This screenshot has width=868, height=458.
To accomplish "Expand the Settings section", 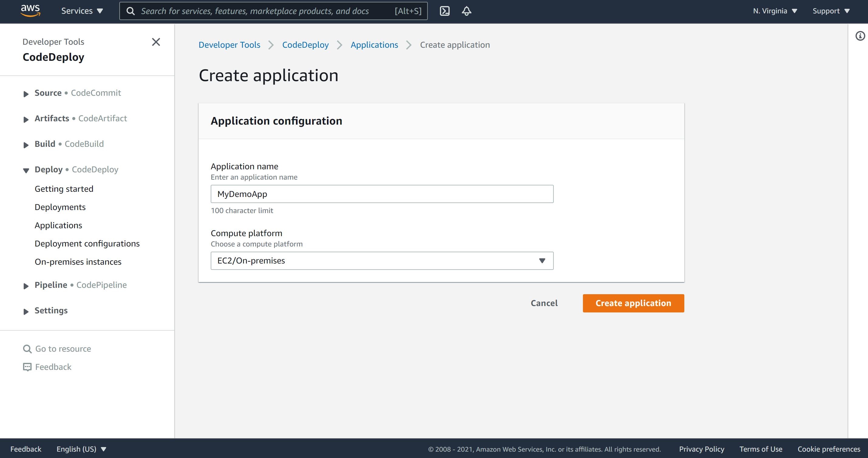I will 26,311.
